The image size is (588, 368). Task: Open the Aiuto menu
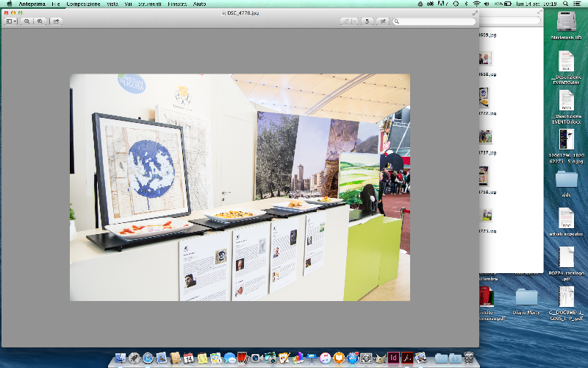pos(199,4)
